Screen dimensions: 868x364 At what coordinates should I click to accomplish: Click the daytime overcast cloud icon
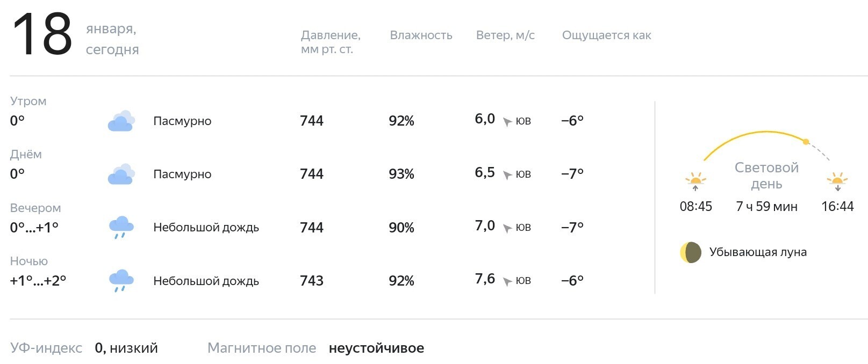121,174
